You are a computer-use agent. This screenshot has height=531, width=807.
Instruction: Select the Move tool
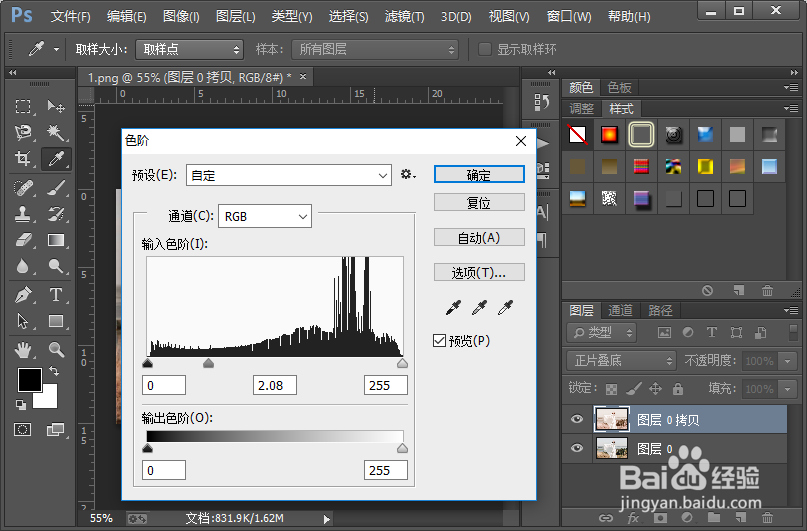point(56,107)
